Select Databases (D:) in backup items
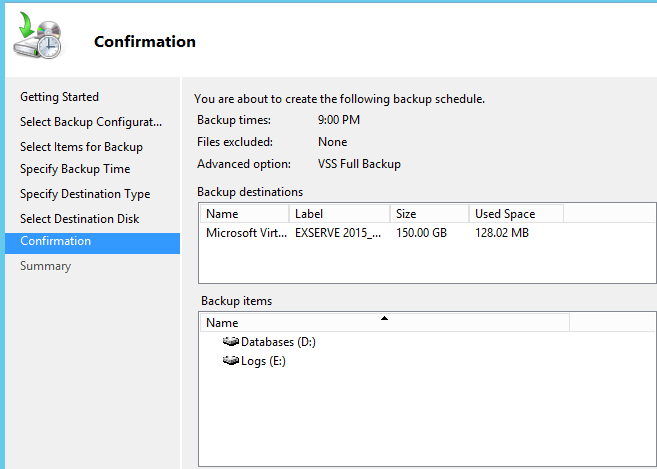657x469 pixels. pyautogui.click(x=278, y=342)
